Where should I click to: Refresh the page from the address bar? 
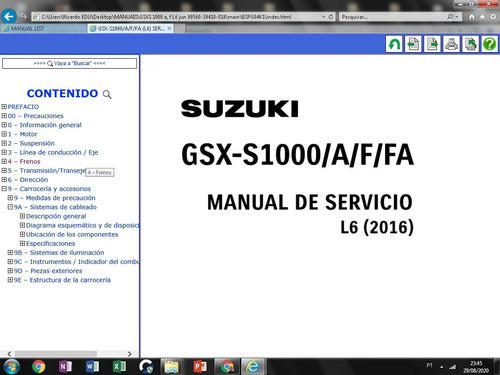[331, 16]
